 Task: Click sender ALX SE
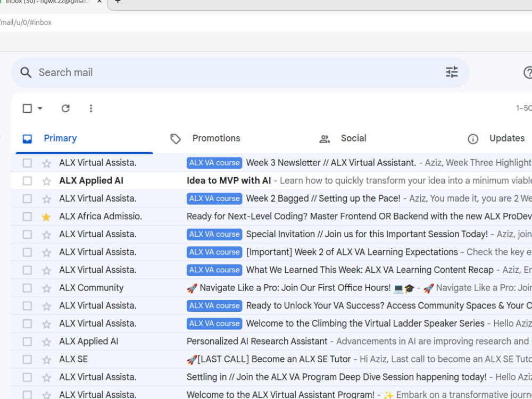pos(73,359)
